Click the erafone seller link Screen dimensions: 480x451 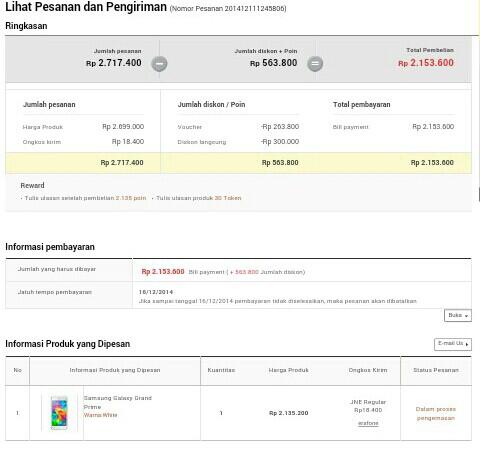point(368,423)
